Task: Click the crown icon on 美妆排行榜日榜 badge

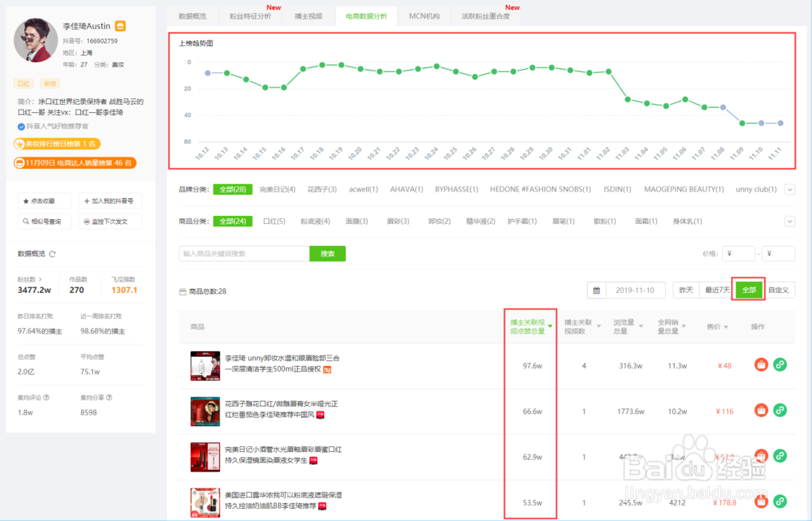Action: click(x=19, y=144)
